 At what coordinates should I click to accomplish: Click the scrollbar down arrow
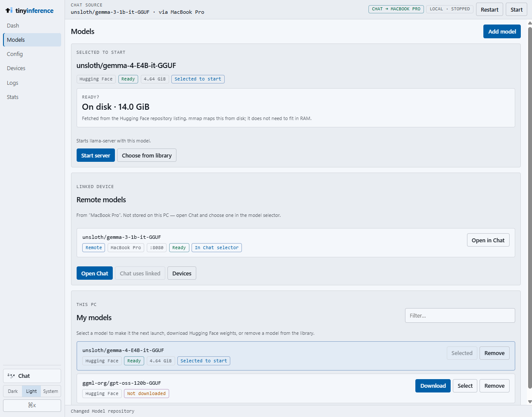[530, 402]
